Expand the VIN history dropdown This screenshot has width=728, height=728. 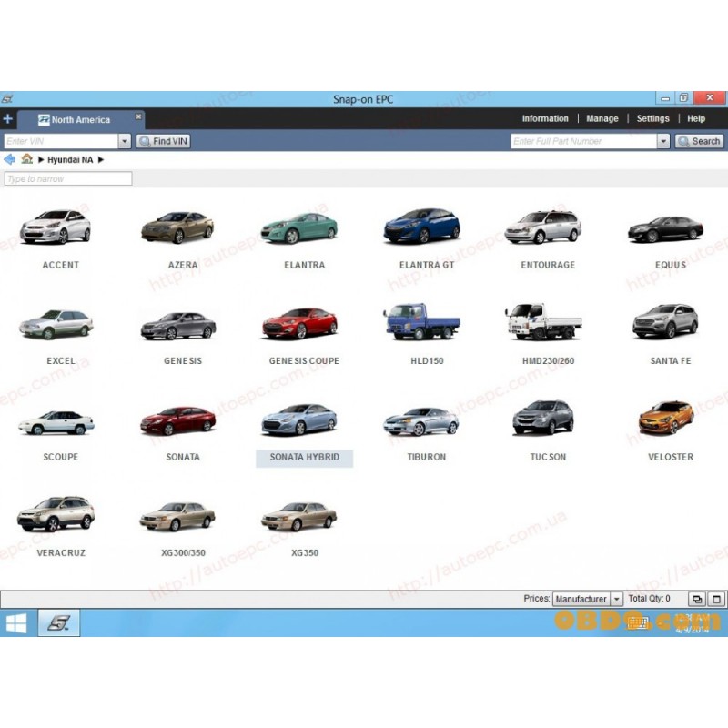coord(125,141)
